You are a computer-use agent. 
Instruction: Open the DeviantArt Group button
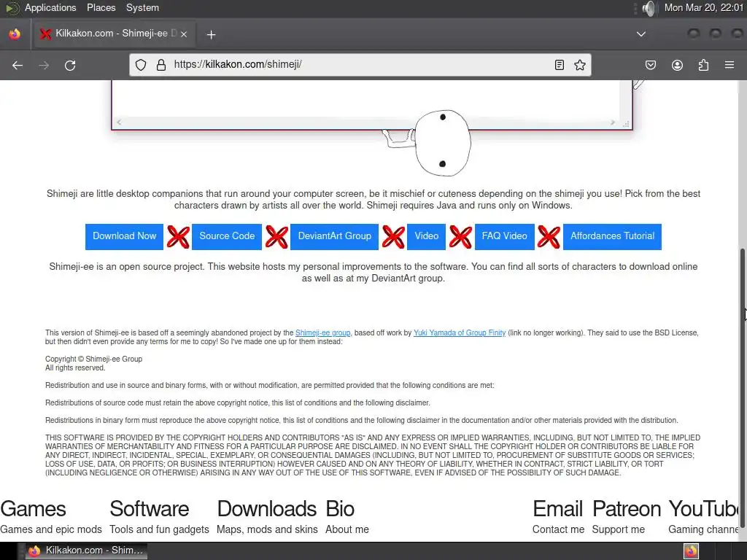[x=334, y=236]
